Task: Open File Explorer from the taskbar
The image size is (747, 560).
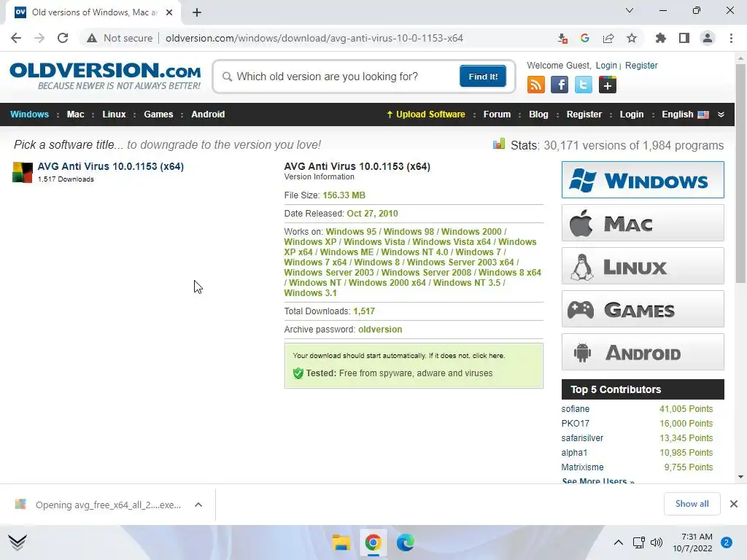Action: [x=341, y=542]
